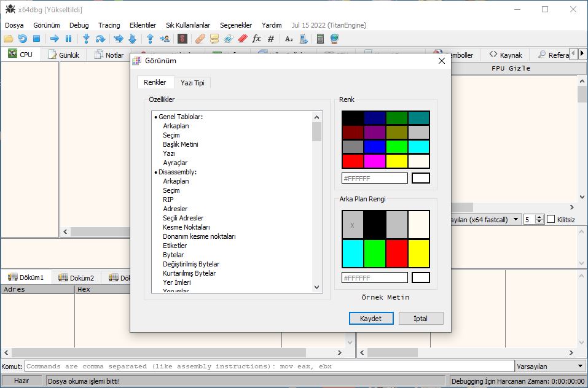
Task: Pause execution with the pause icon
Action: point(68,39)
